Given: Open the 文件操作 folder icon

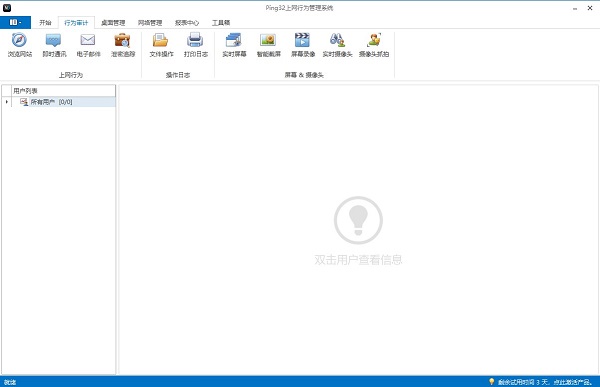Looking at the screenshot, I should (x=160, y=40).
